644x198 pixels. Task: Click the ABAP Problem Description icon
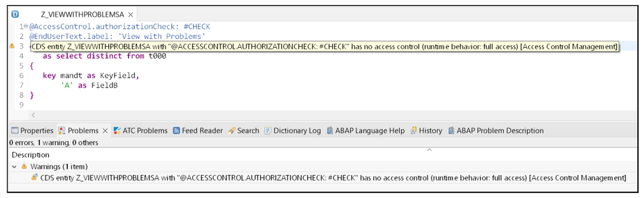pos(452,130)
